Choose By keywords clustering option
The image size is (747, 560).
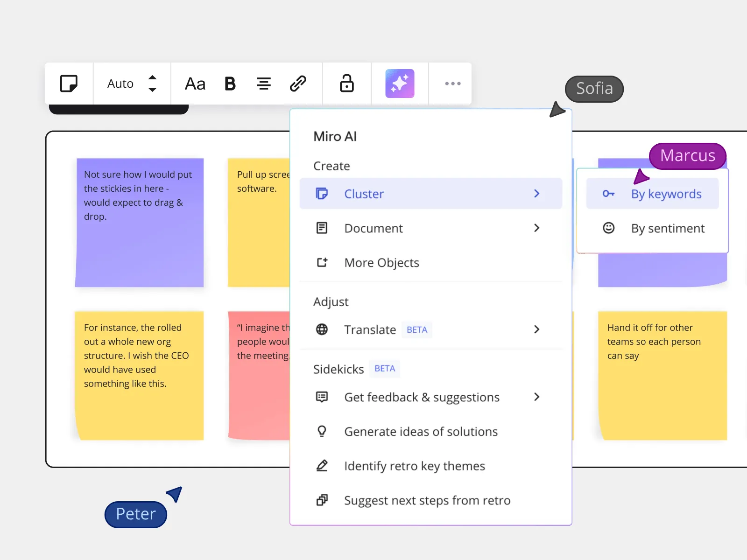(x=653, y=194)
